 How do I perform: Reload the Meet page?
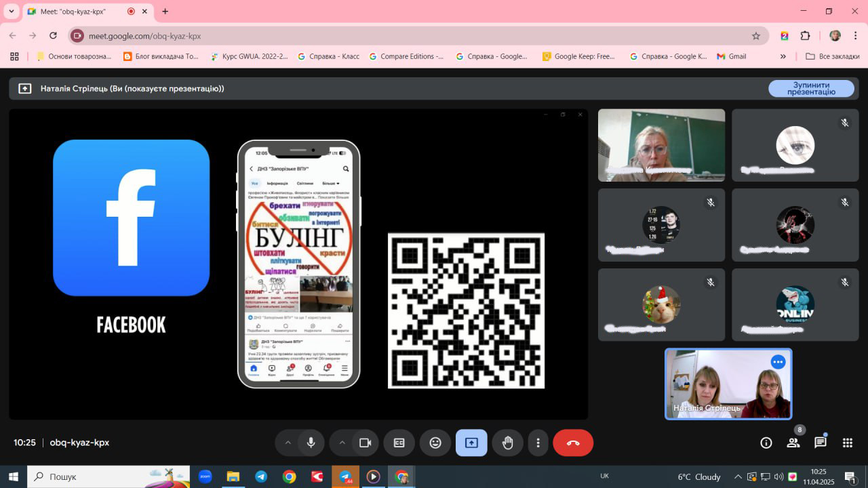[53, 36]
